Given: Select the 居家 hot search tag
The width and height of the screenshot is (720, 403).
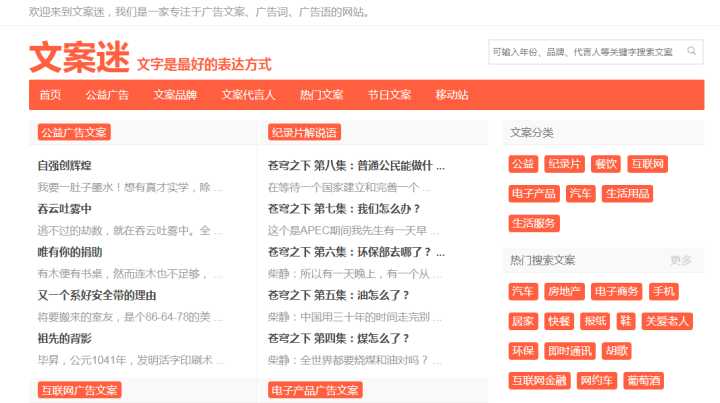Looking at the screenshot, I should click(523, 321).
